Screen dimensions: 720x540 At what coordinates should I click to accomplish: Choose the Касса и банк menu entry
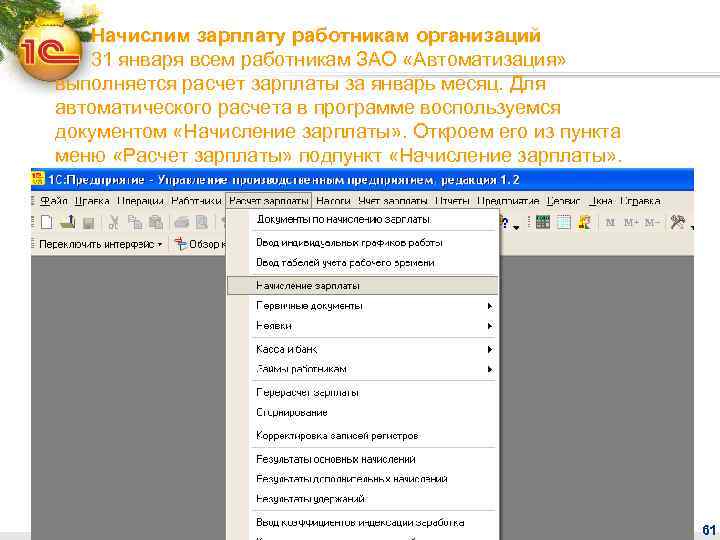coord(363,349)
